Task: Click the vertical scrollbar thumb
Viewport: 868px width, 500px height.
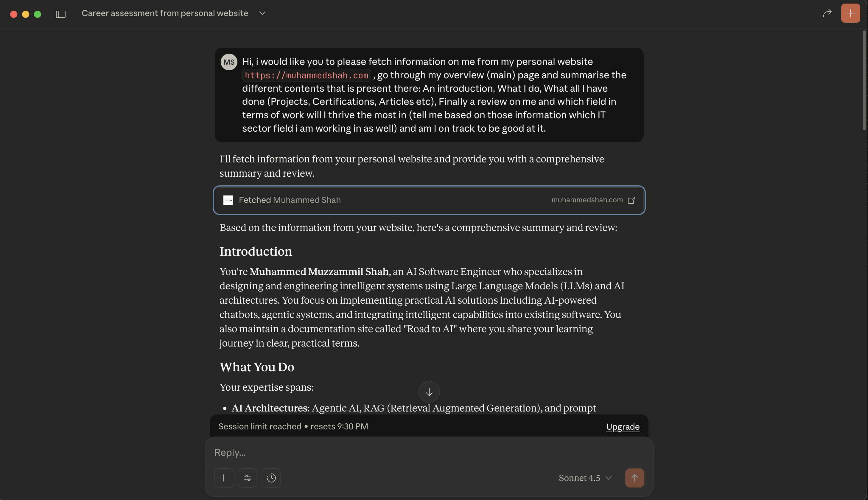Action: point(864,81)
